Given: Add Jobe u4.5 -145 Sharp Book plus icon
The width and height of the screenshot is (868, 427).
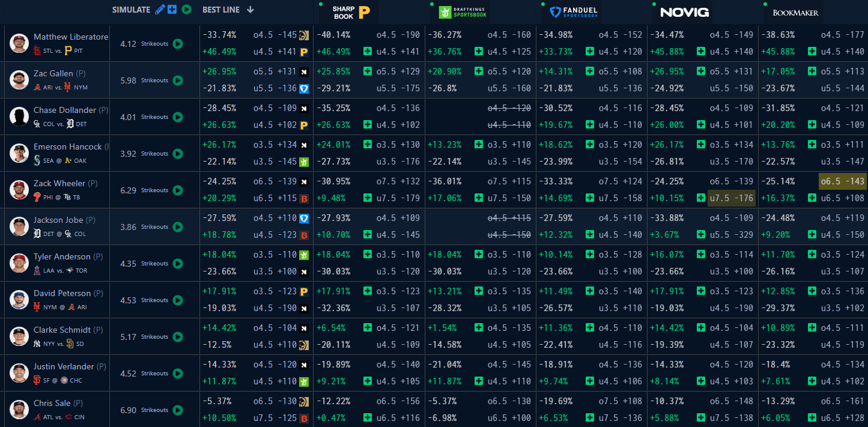Looking at the screenshot, I should click(368, 235).
